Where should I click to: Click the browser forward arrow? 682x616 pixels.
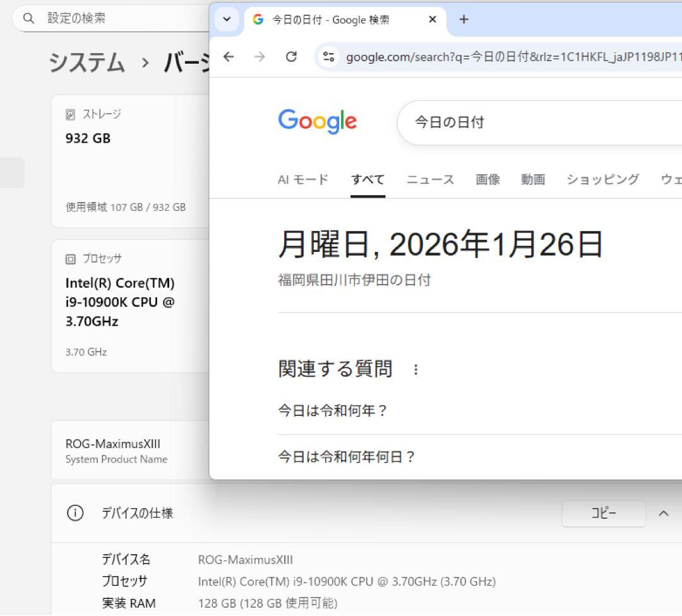[x=260, y=56]
